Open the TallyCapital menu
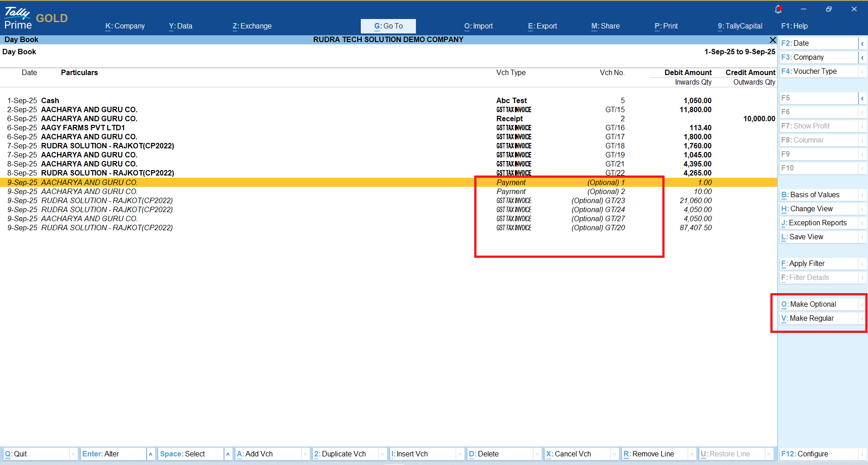868x465 pixels. point(740,26)
